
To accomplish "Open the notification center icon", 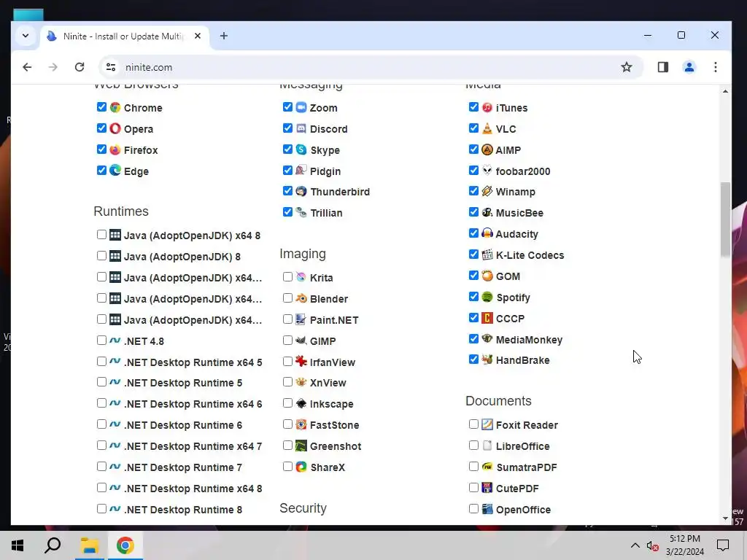I will pyautogui.click(x=723, y=545).
